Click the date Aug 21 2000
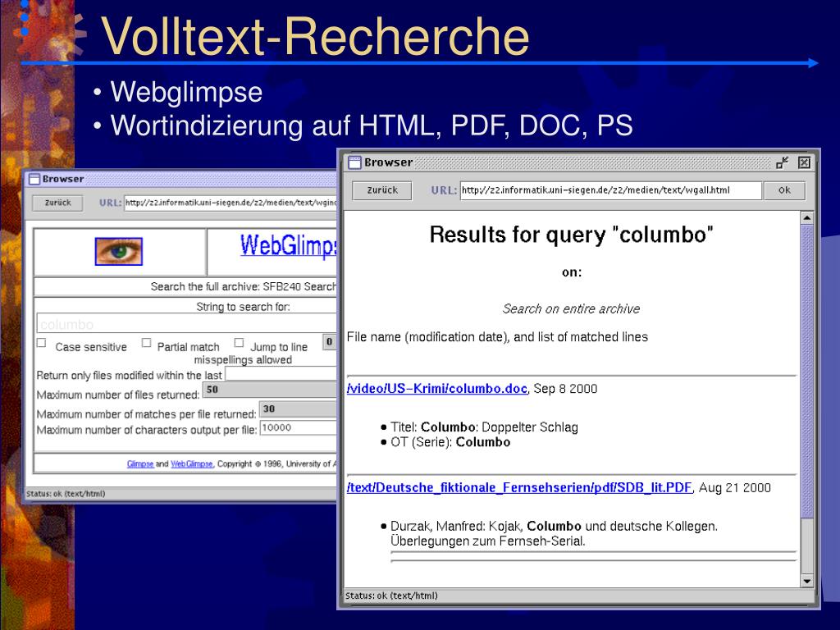The image size is (840, 630). coord(735,487)
